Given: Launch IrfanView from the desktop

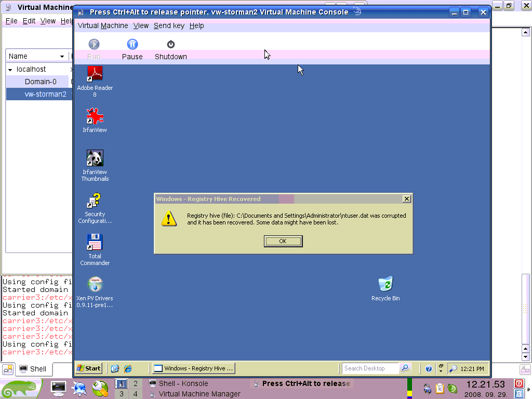Looking at the screenshot, I should 95,116.
